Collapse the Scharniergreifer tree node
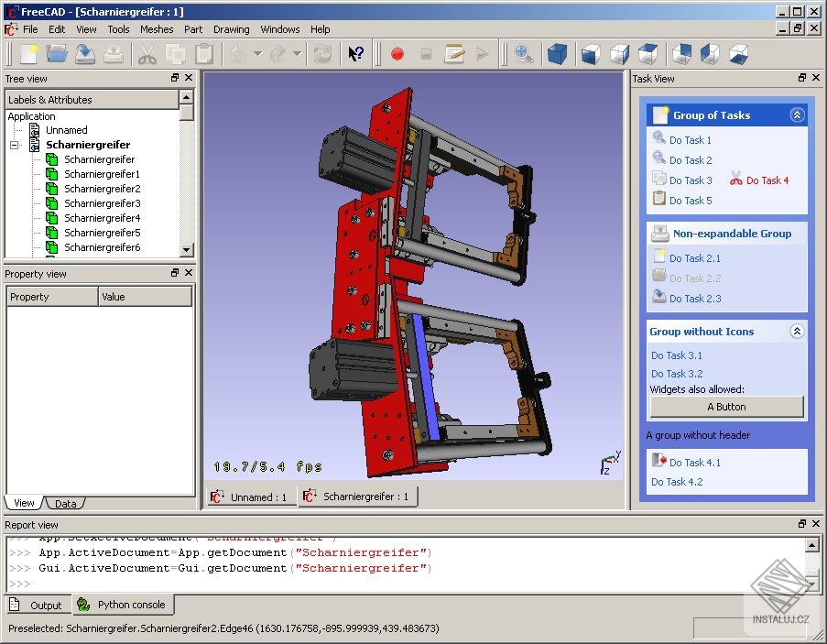827x644 pixels. click(x=13, y=144)
